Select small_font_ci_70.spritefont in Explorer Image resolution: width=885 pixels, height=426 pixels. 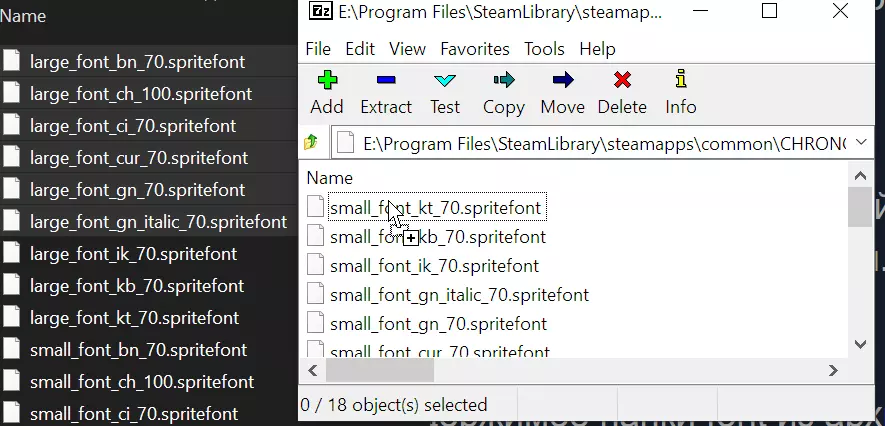[x=134, y=414]
